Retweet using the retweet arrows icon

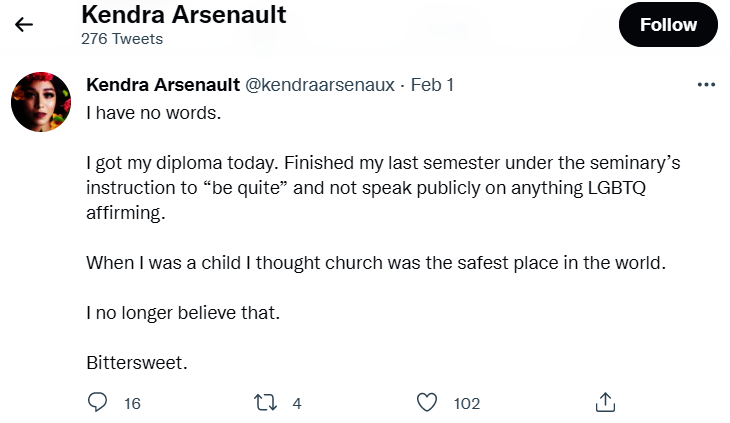tap(266, 403)
